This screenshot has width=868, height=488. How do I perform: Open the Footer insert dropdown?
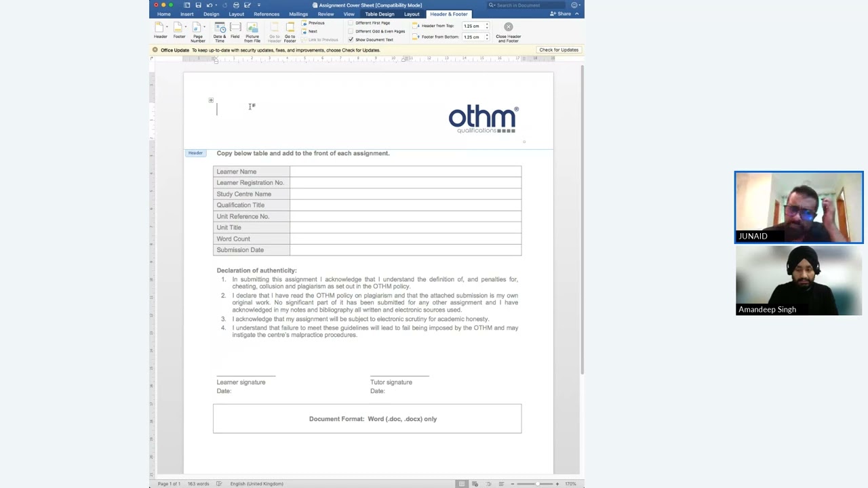coord(178,30)
